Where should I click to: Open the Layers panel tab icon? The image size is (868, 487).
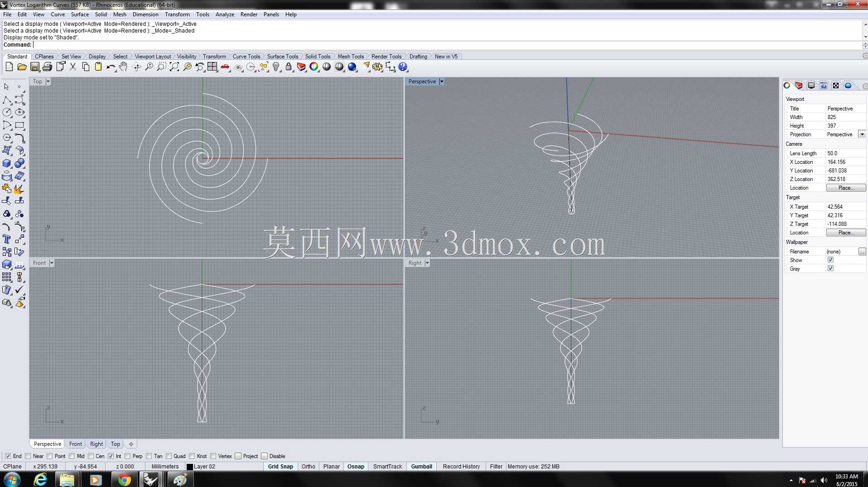pos(799,86)
